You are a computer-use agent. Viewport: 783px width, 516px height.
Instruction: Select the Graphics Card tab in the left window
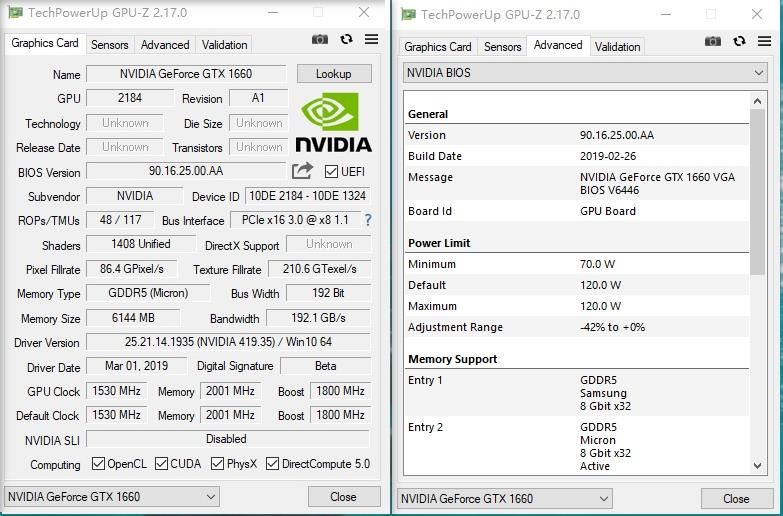45,43
